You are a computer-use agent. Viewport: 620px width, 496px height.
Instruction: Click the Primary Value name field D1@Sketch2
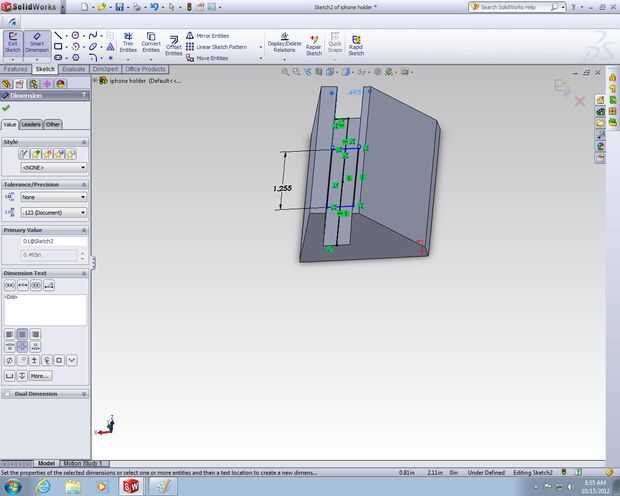pos(53,241)
